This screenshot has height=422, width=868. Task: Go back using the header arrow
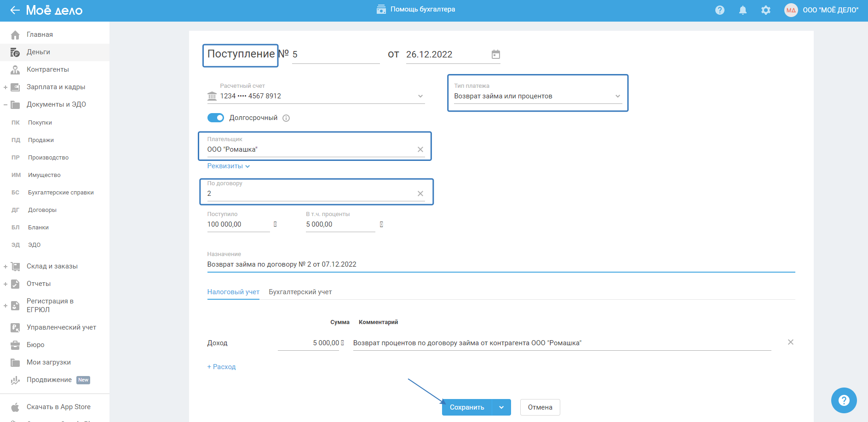(x=15, y=10)
